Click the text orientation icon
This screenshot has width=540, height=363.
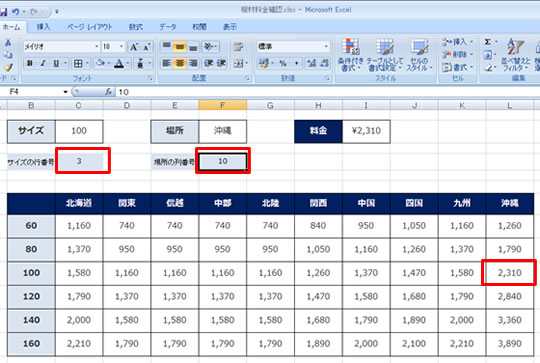209,46
